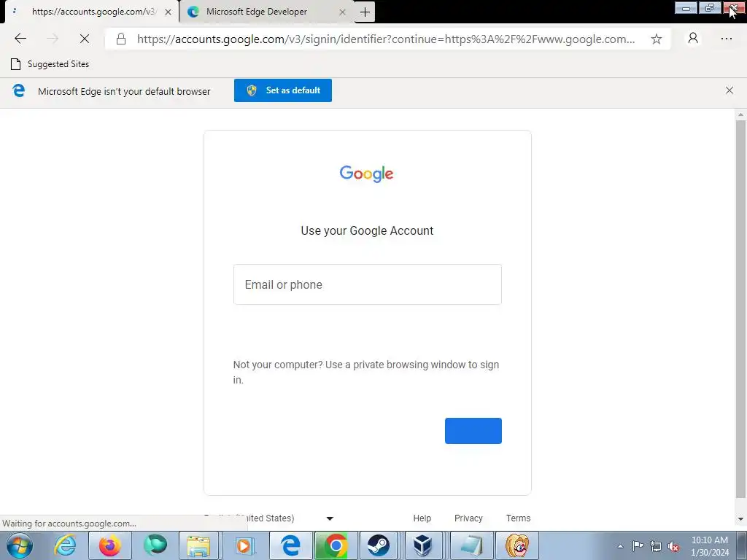This screenshot has height=560, width=747.
Task: Go back using the browser back arrow
Action: [20, 39]
